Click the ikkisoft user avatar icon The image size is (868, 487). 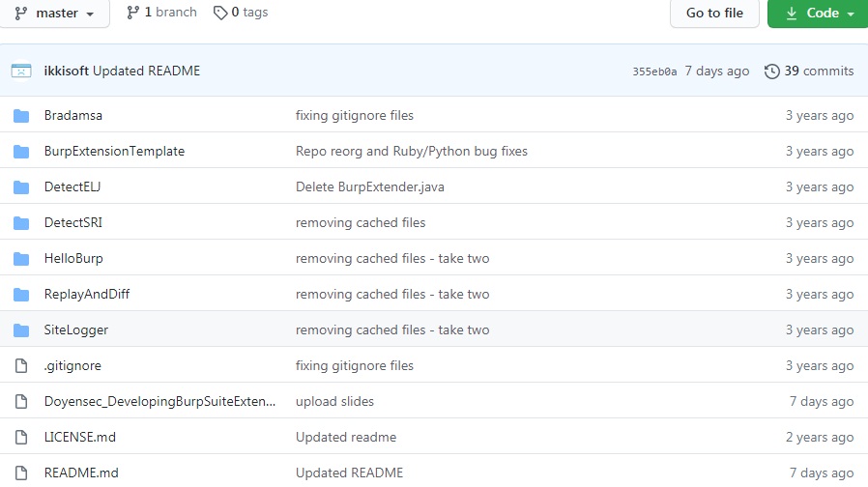[x=21, y=71]
